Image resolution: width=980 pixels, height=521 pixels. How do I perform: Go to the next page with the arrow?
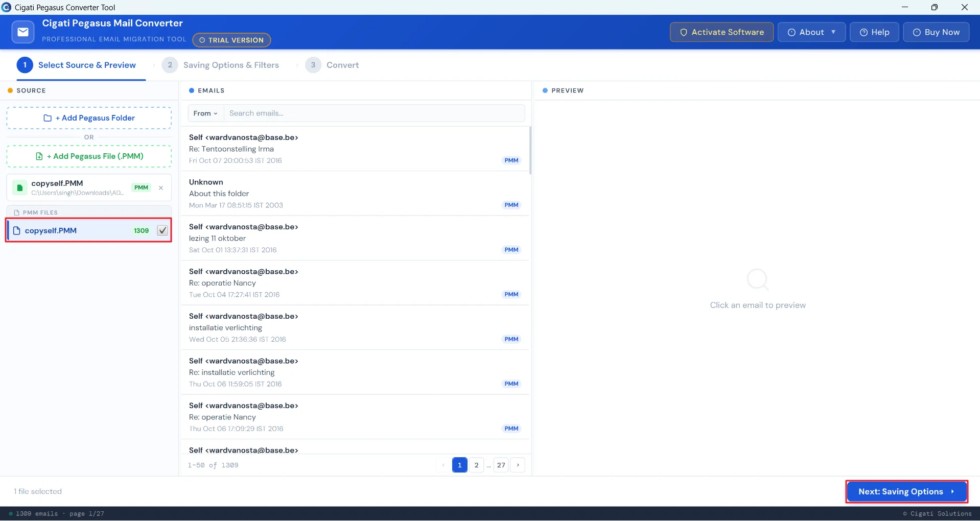click(518, 465)
